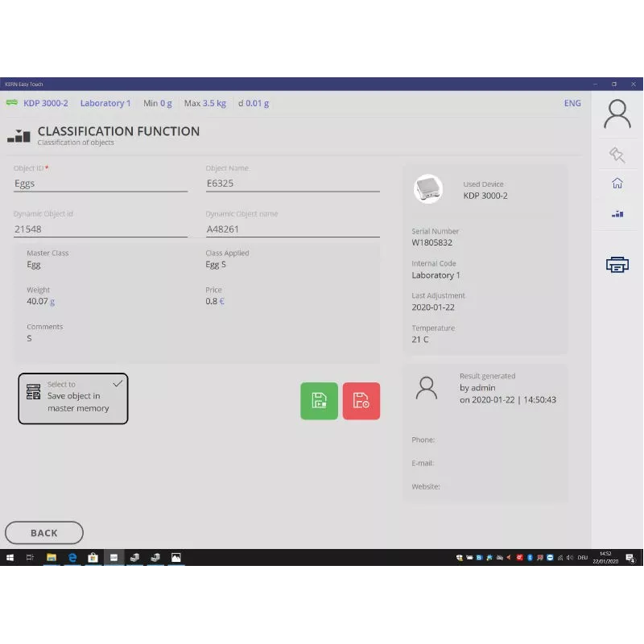This screenshot has width=644, height=644.
Task: Select the Dynamic Object name field A48261
Action: pyautogui.click(x=292, y=229)
